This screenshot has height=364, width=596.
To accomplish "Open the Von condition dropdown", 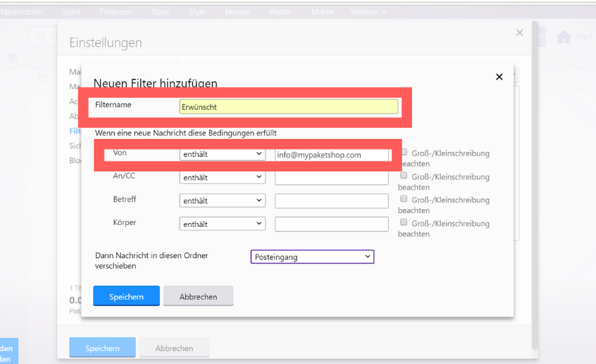I will 223,154.
